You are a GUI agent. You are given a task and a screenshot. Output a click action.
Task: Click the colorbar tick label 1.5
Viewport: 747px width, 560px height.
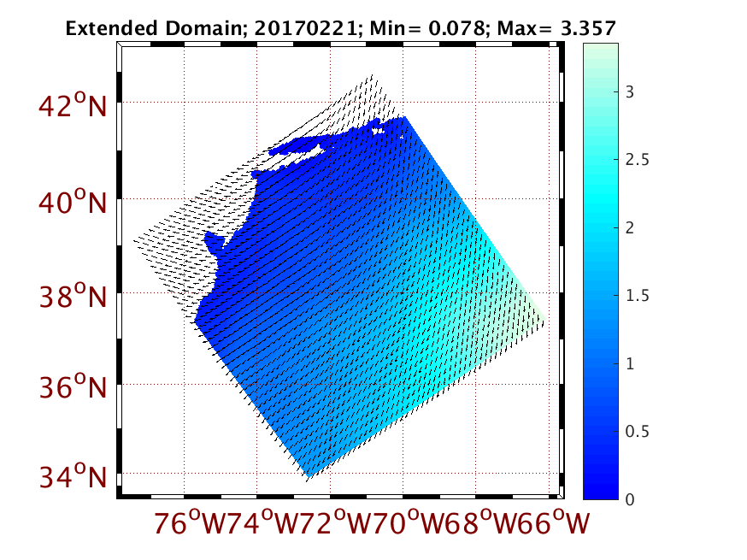[x=637, y=296]
